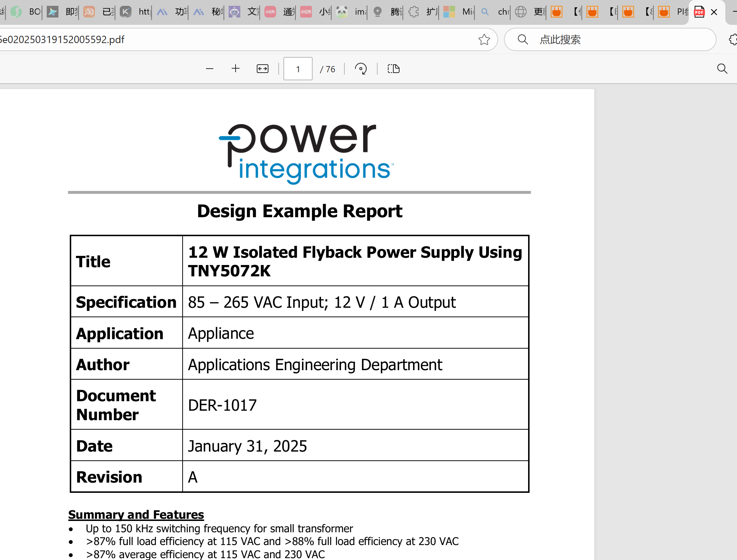737x560 pixels.
Task: Click the Revision value 'A'
Action: tap(192, 477)
